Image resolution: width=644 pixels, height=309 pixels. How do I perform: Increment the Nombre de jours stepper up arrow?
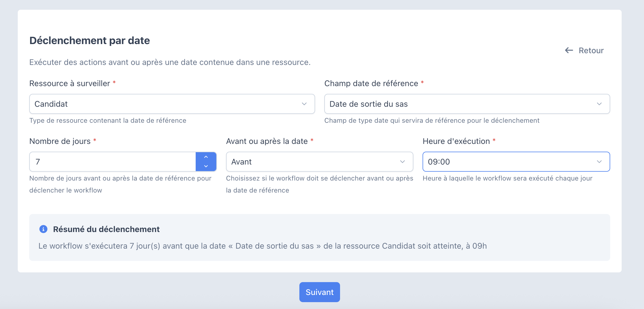point(206,157)
